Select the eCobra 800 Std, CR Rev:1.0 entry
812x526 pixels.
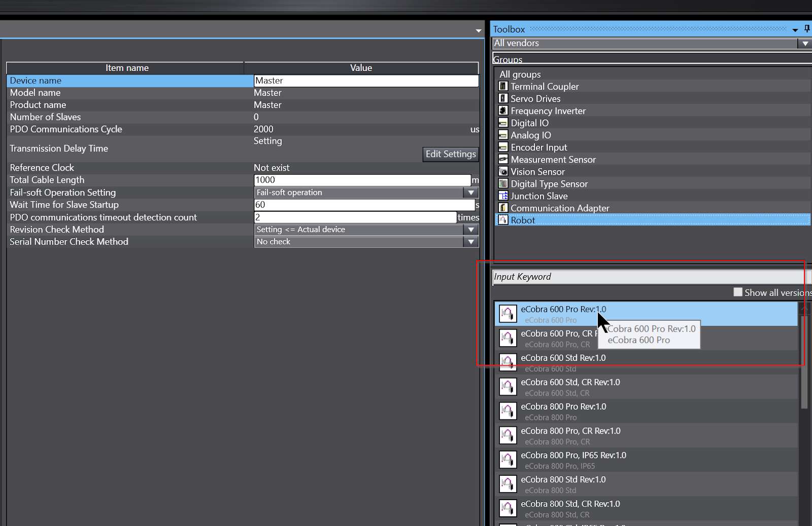(646, 509)
